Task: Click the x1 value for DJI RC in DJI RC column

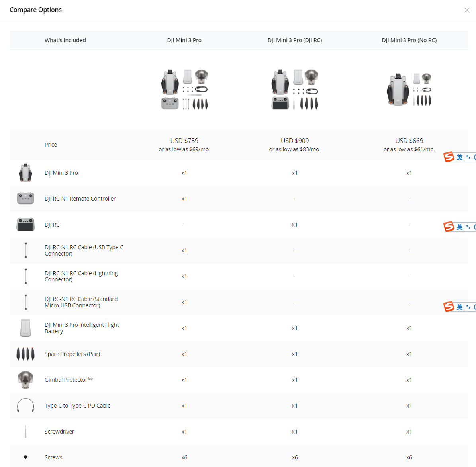Action: [x=295, y=225]
